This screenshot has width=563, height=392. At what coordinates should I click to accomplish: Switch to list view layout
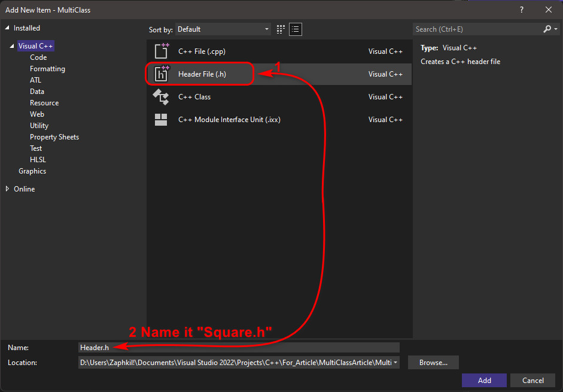tap(296, 29)
